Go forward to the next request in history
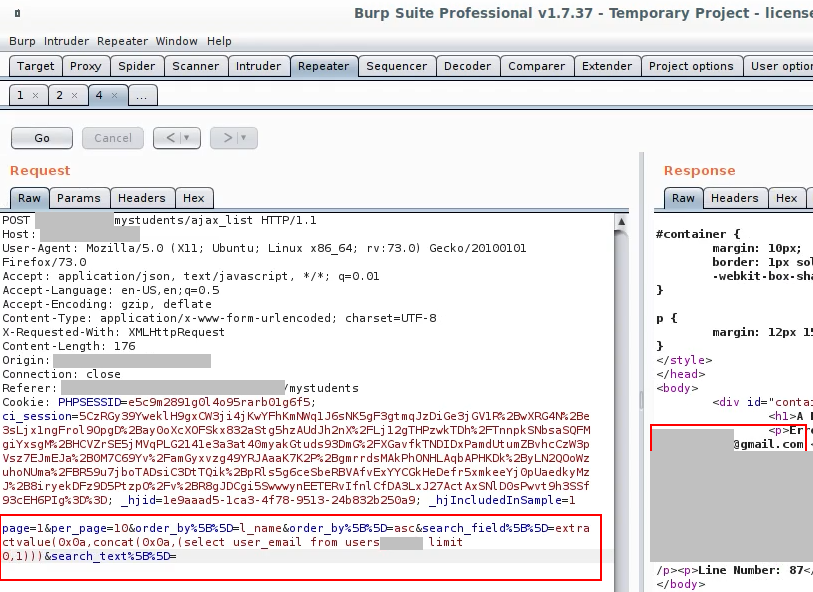813x592 pixels. tap(227, 138)
